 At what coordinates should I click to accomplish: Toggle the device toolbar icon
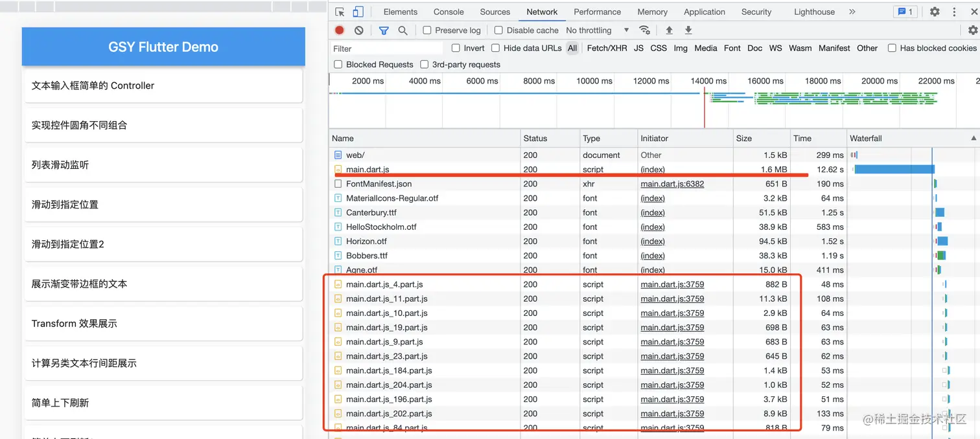(358, 12)
